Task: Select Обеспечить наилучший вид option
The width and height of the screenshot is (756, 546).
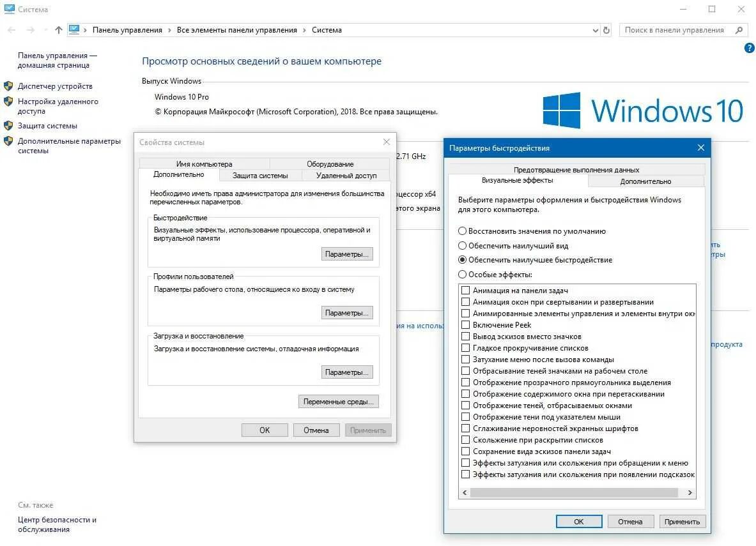Action: (463, 245)
